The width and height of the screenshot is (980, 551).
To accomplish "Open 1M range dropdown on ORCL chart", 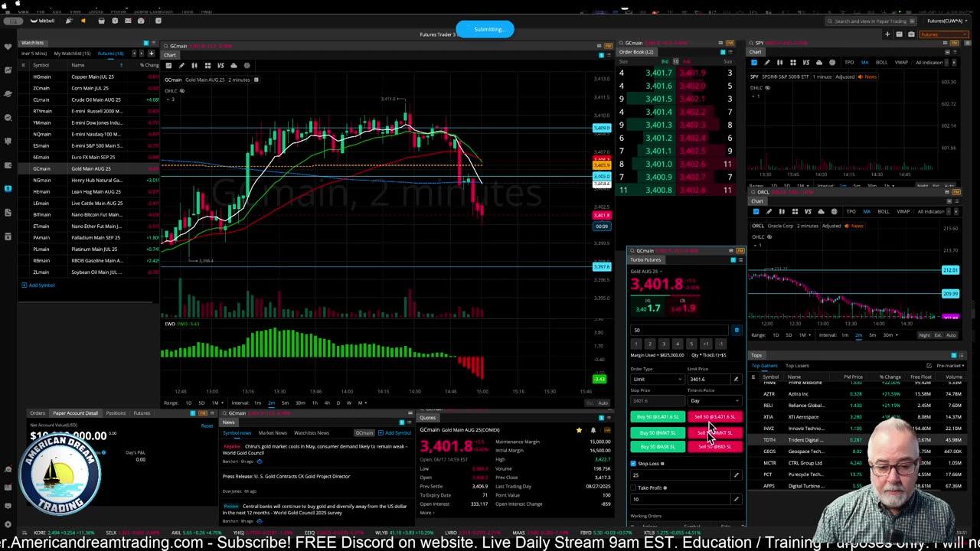I will tap(805, 335).
